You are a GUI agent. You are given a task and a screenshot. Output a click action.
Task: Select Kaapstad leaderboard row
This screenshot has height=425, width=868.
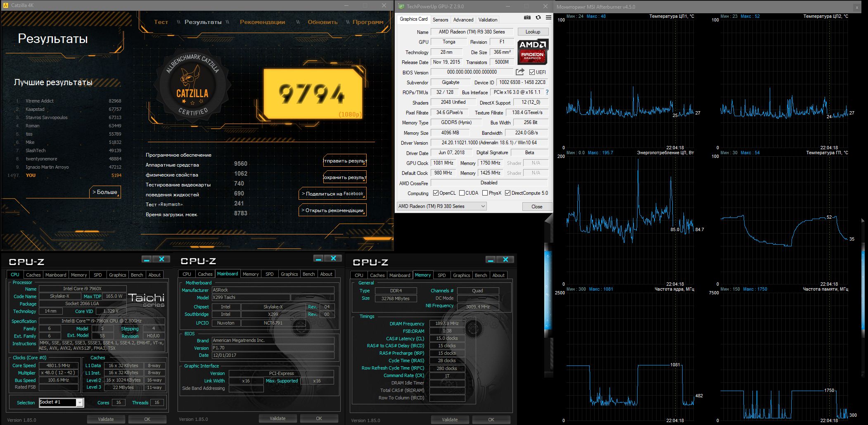(68, 109)
